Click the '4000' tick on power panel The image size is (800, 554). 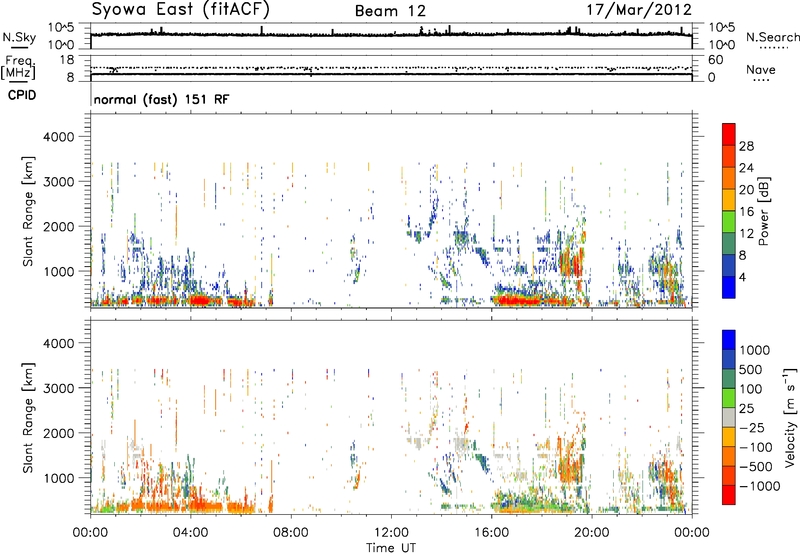tap(59, 137)
